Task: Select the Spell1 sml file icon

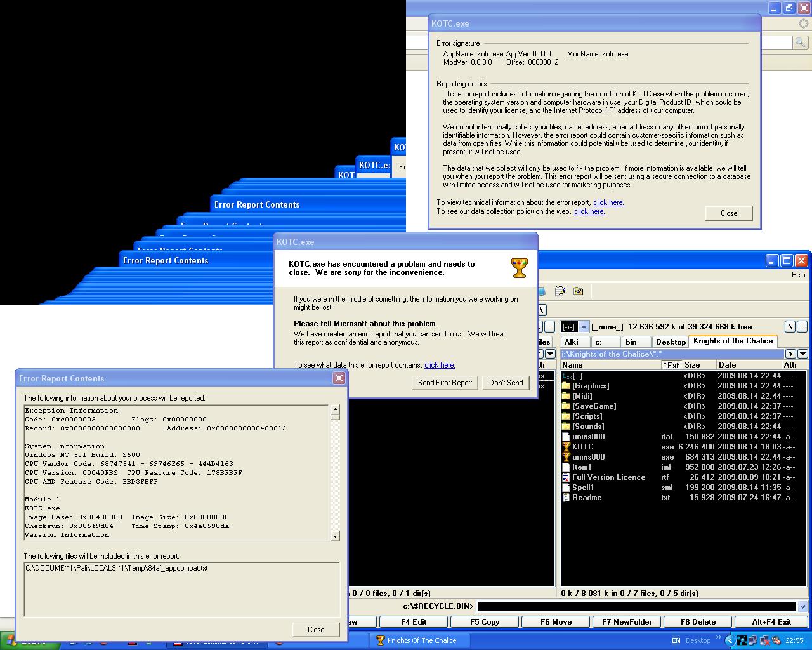Action: tap(566, 487)
